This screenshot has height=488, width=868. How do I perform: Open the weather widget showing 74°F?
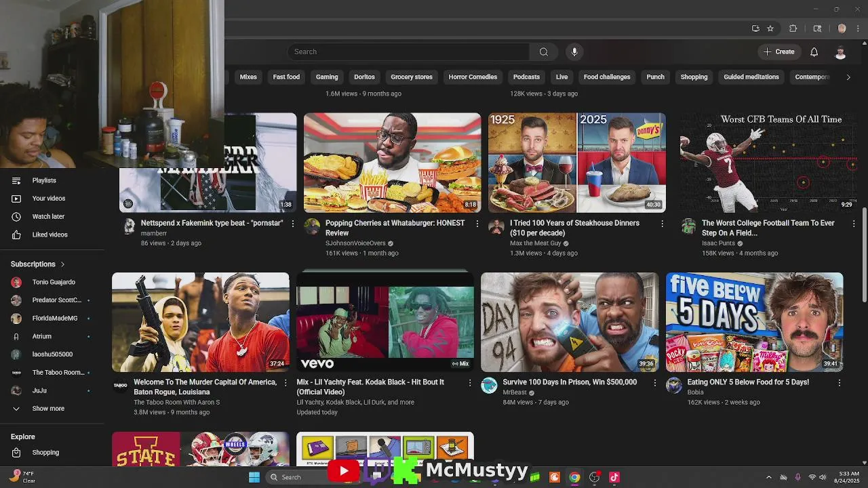coord(22,477)
